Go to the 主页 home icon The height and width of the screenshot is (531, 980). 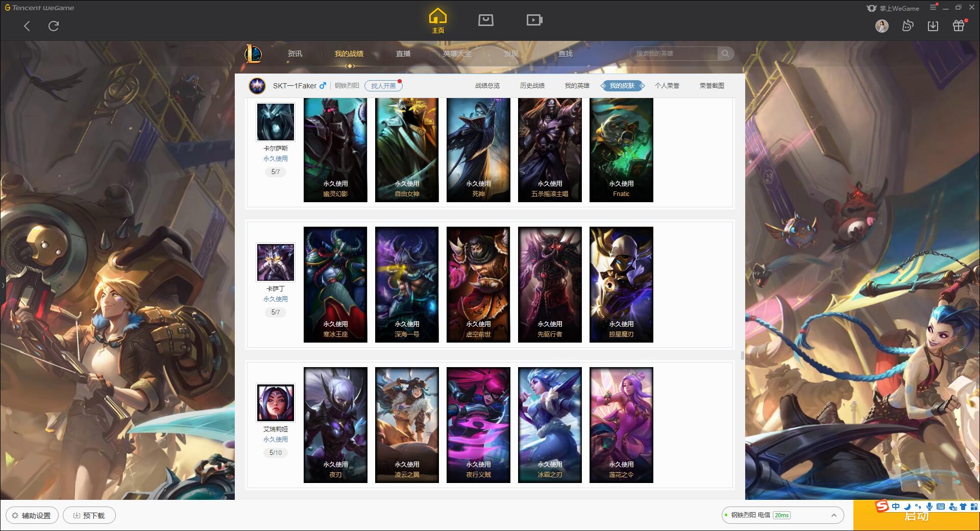(x=437, y=21)
